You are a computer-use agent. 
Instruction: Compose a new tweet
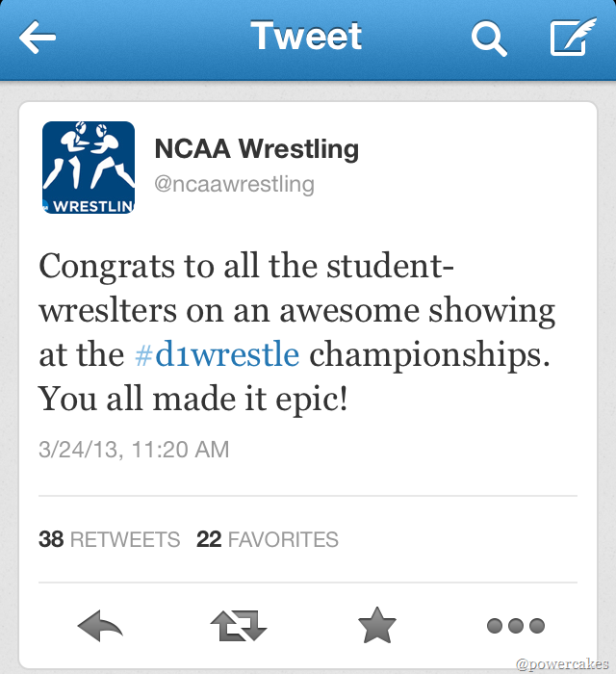click(572, 39)
